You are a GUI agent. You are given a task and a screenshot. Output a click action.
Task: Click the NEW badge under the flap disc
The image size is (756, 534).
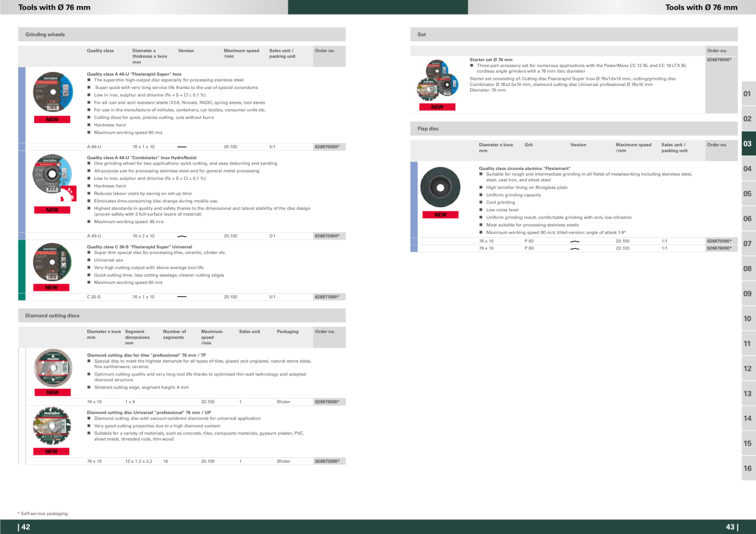440,215
